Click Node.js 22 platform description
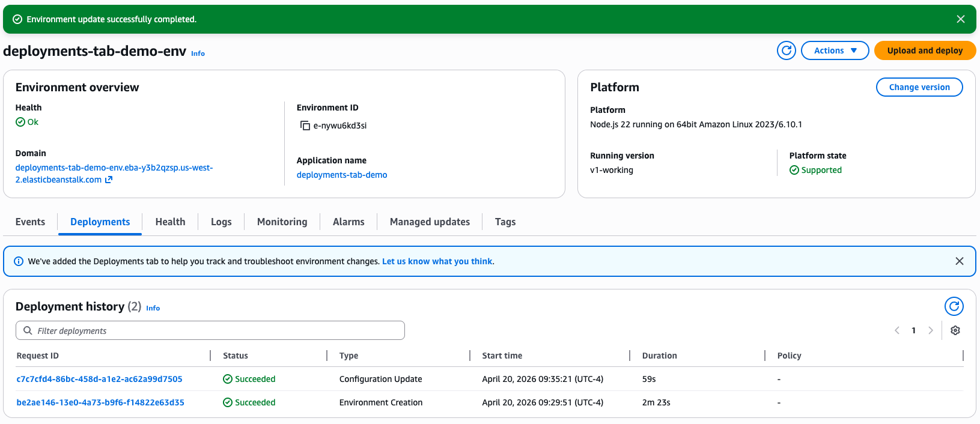Image resolution: width=980 pixels, height=424 pixels. coord(696,124)
